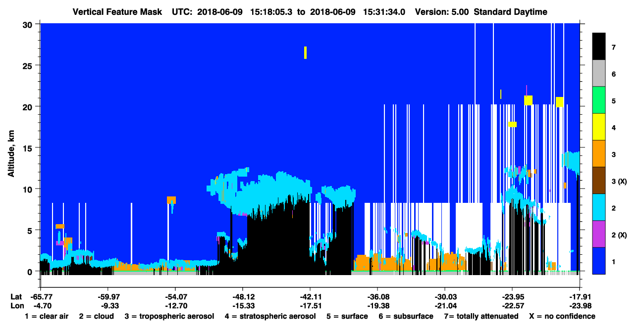Click the 'Standard Daytime' text in title

point(511,12)
